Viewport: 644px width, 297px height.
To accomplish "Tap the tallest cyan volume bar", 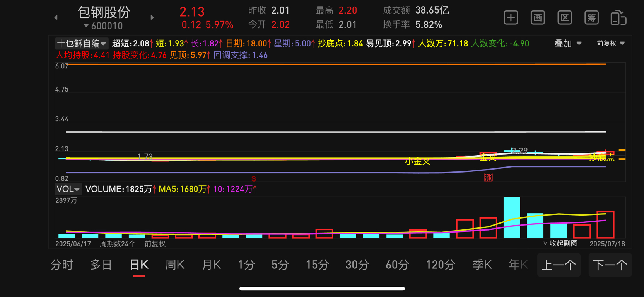I will point(512,217).
